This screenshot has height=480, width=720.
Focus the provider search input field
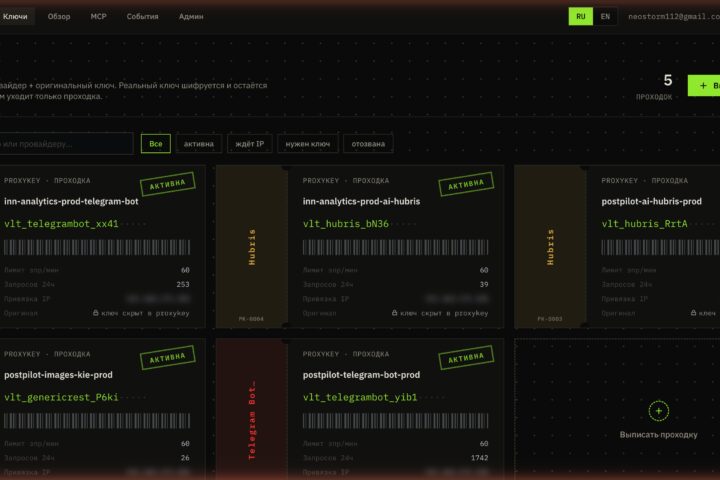pos(66,144)
